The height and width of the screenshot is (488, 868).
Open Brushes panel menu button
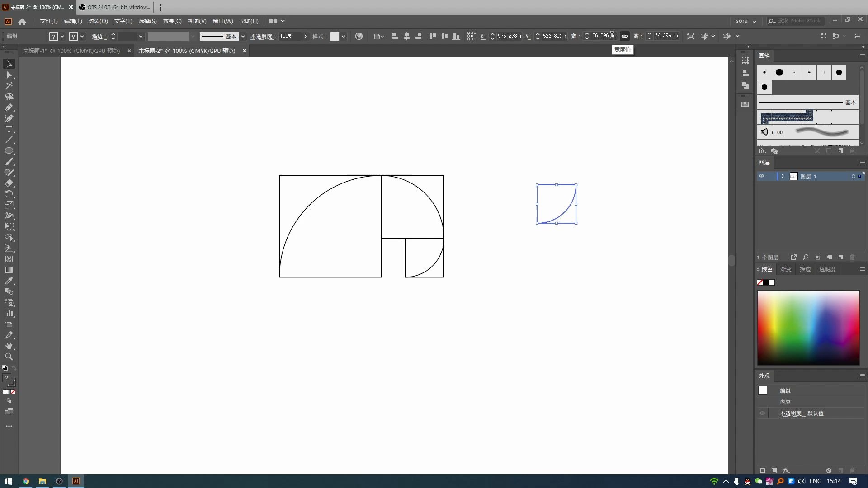tap(862, 56)
